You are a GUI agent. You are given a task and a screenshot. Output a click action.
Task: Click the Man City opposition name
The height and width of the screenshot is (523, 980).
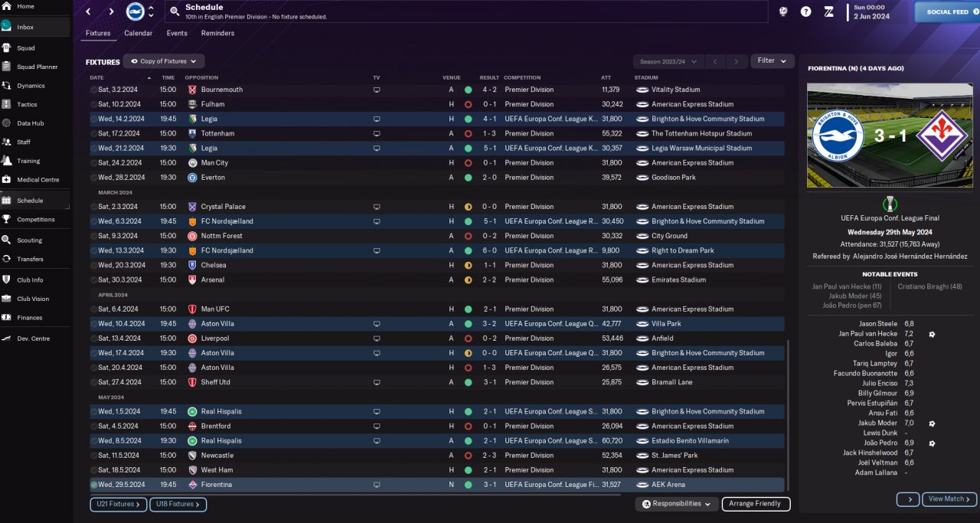coord(214,162)
